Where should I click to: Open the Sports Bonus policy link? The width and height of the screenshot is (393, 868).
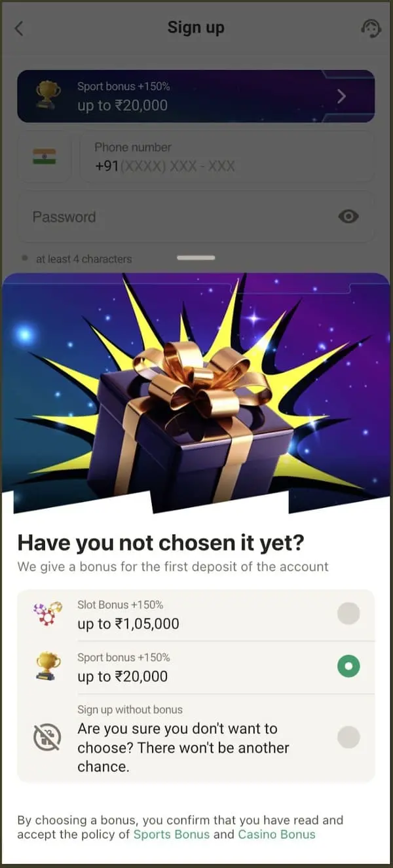click(172, 835)
